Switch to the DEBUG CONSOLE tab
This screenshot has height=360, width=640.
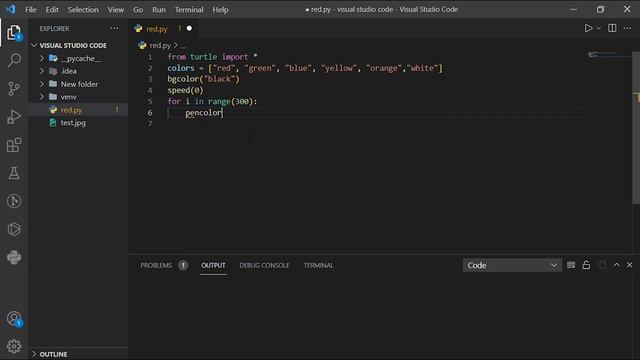click(x=264, y=265)
